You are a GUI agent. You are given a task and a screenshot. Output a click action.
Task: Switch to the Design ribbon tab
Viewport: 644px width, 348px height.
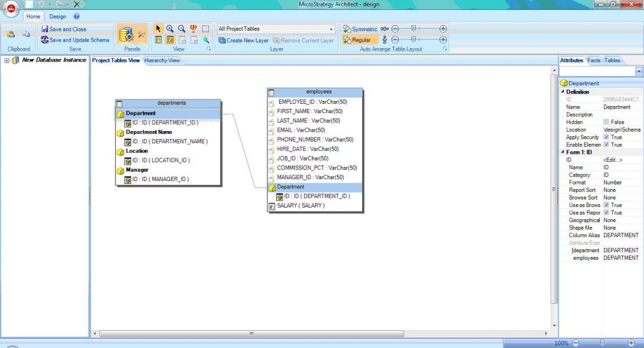[x=57, y=16]
